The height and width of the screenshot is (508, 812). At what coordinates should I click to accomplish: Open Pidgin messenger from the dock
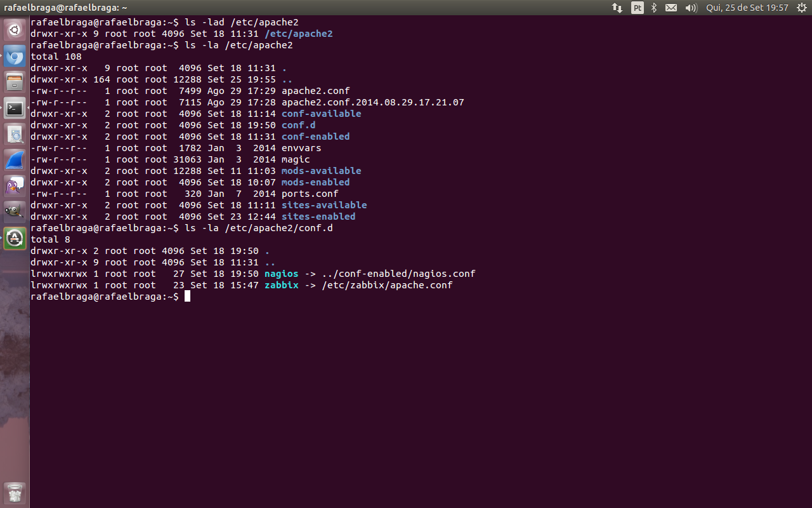(x=15, y=186)
